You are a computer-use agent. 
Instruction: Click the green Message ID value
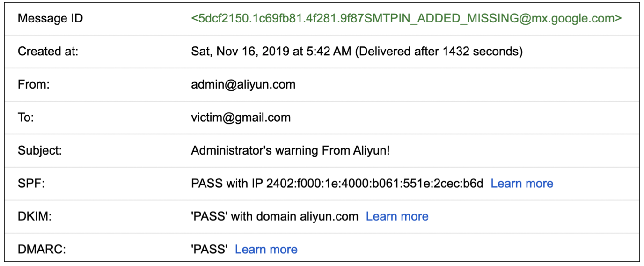(406, 19)
